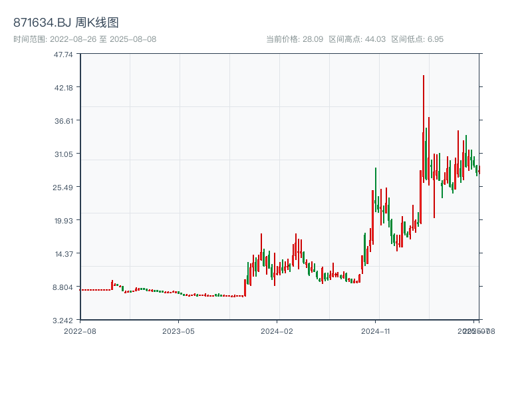This screenshot has width=532, height=399.
Task: Click y-axis label 31.05
Action: coord(64,154)
